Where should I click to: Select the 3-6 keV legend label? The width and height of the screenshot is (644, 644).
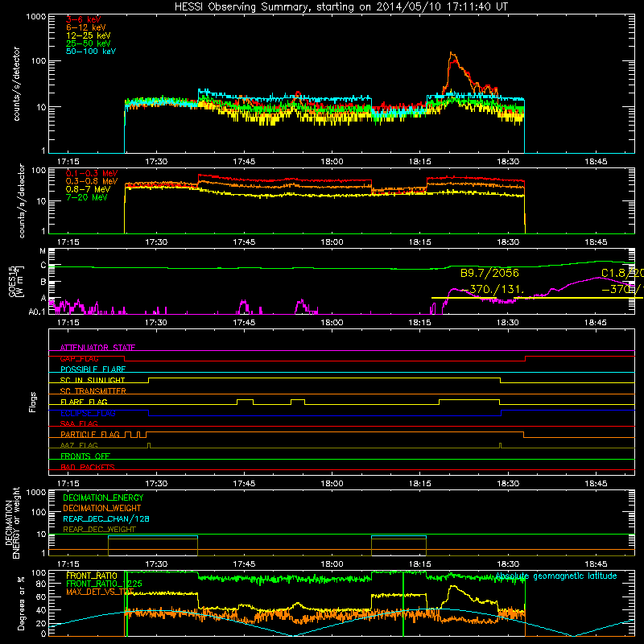(84, 19)
